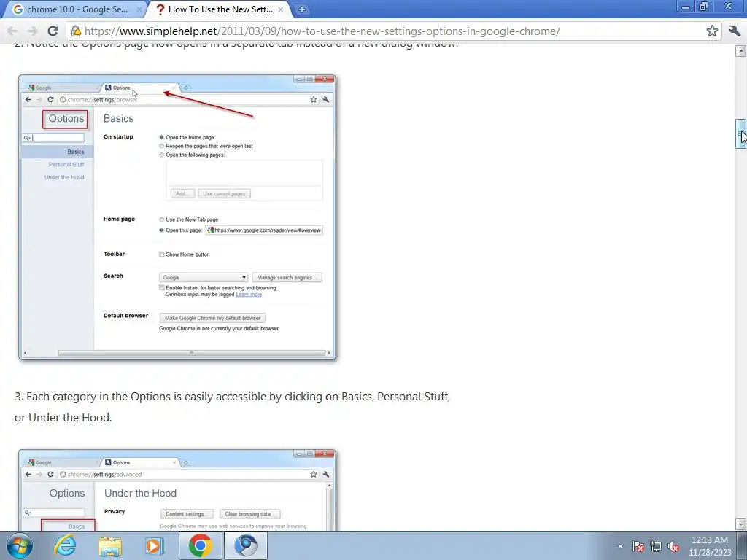The height and width of the screenshot is (560, 747).
Task: Go back using the browser back arrow
Action: 12,31
